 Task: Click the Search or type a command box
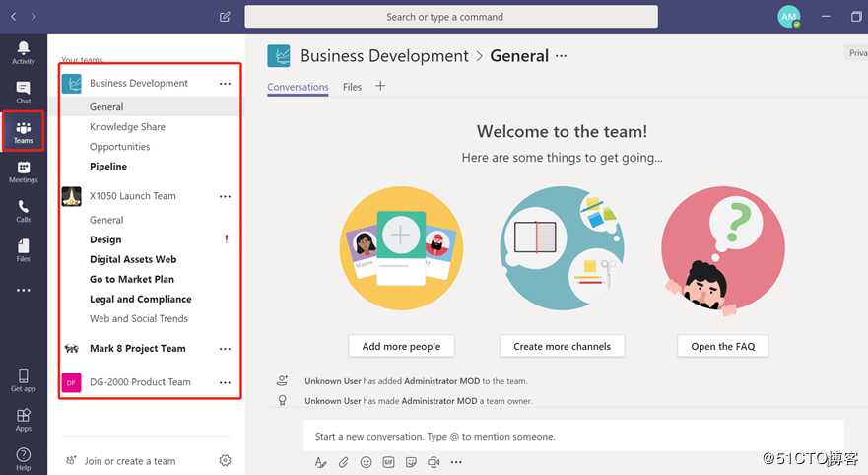click(x=451, y=17)
